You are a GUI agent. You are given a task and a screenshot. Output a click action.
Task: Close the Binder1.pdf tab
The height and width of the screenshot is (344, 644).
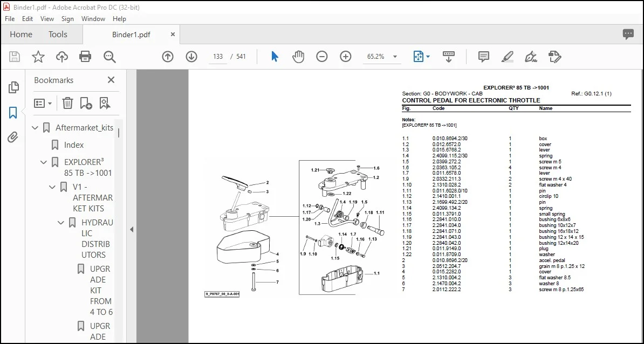pyautogui.click(x=173, y=35)
